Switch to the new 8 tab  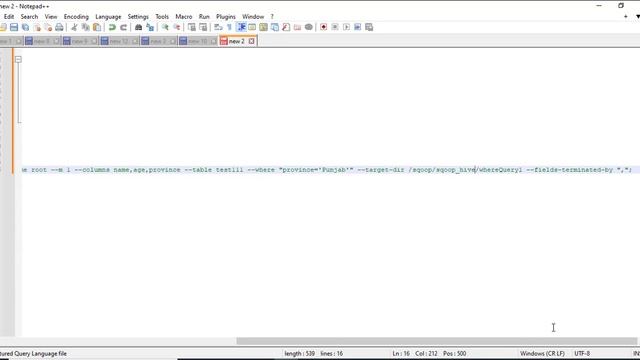pos(42,41)
